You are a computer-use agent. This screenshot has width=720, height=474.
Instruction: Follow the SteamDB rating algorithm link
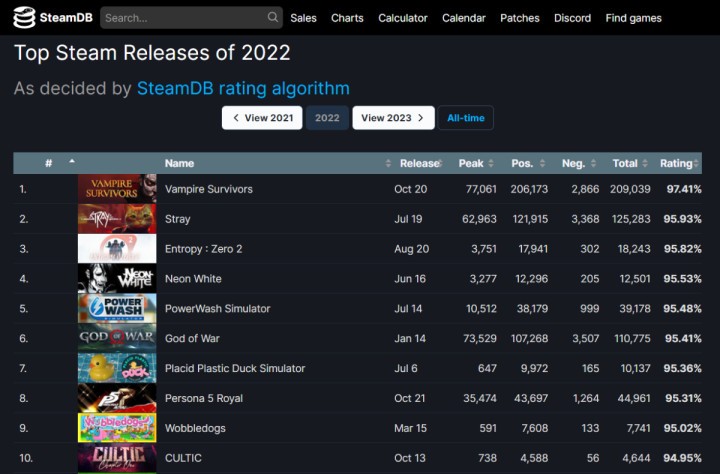click(243, 88)
